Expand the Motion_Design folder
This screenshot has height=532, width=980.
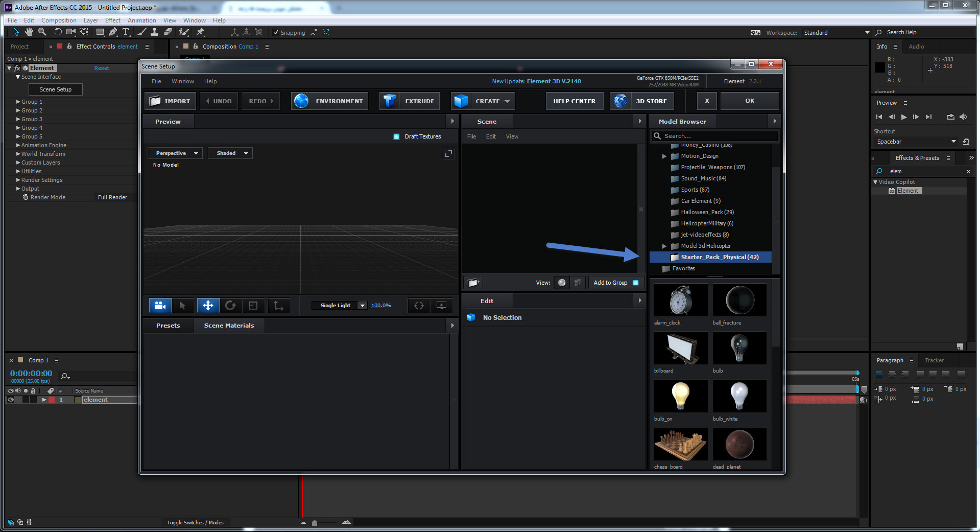(664, 156)
